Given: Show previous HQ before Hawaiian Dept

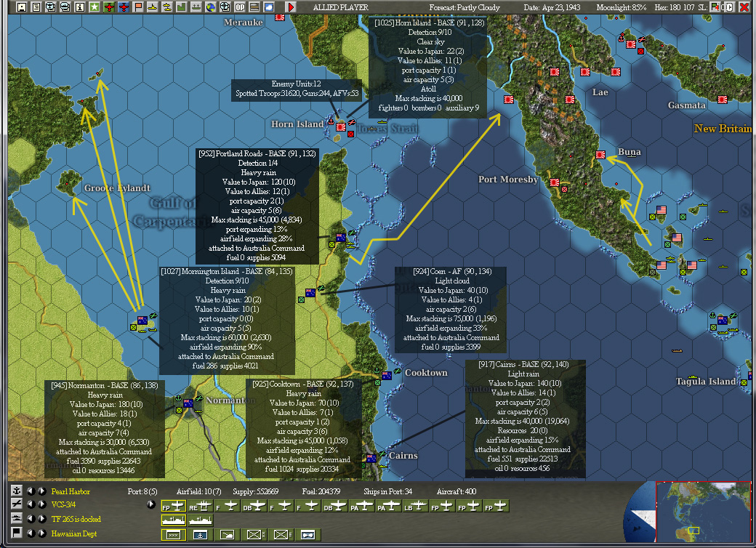Looking at the screenshot, I should (31, 533).
